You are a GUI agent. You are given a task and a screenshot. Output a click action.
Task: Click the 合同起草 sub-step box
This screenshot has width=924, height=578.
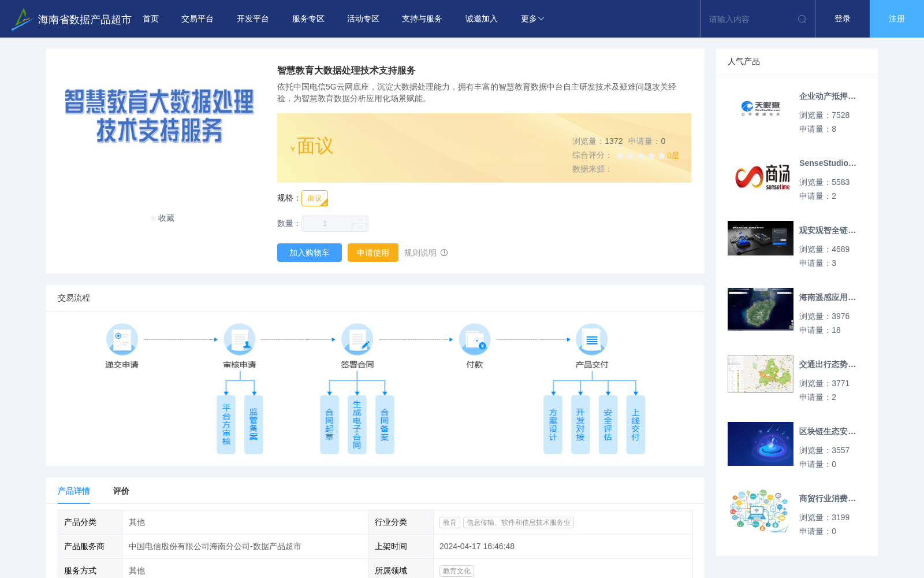tap(330, 425)
